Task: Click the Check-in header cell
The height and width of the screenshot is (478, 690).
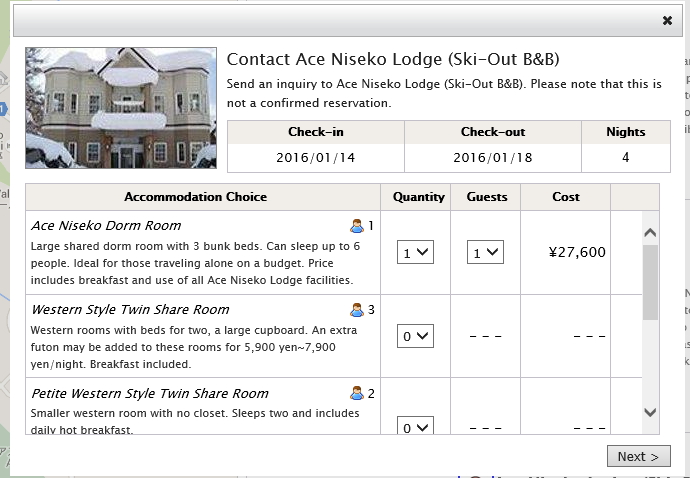Action: [316, 132]
